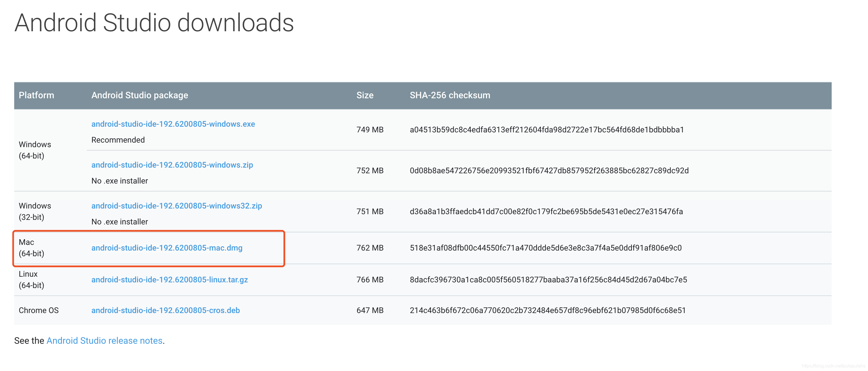868x371 pixels.
Task: Download the linux.tar.gz package
Action: click(169, 280)
